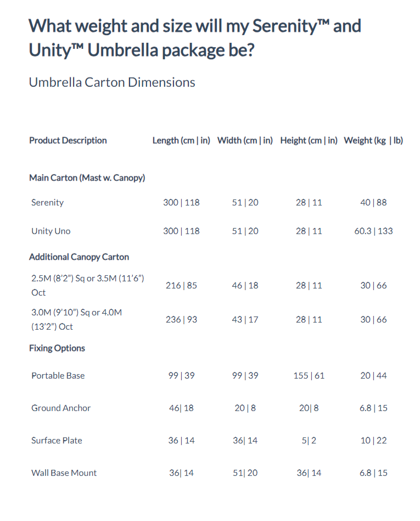This screenshot has width=420, height=521.
Task: Select the Product Description column header
Action: coord(68,141)
